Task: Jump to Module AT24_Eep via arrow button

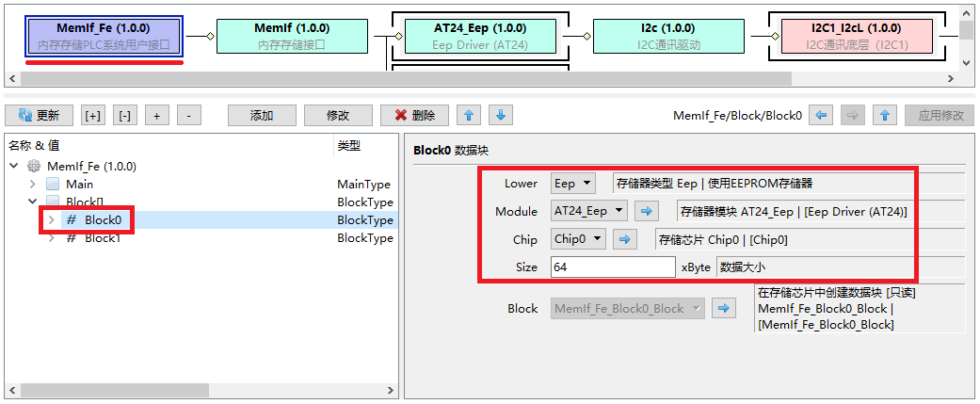Action: (x=648, y=211)
